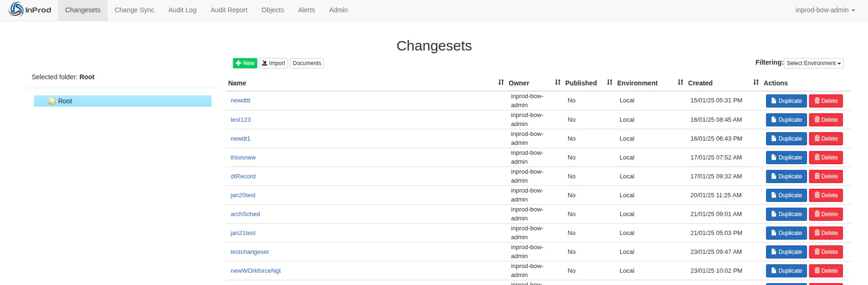
Task: Go to the Change Sync tab
Action: tap(134, 10)
